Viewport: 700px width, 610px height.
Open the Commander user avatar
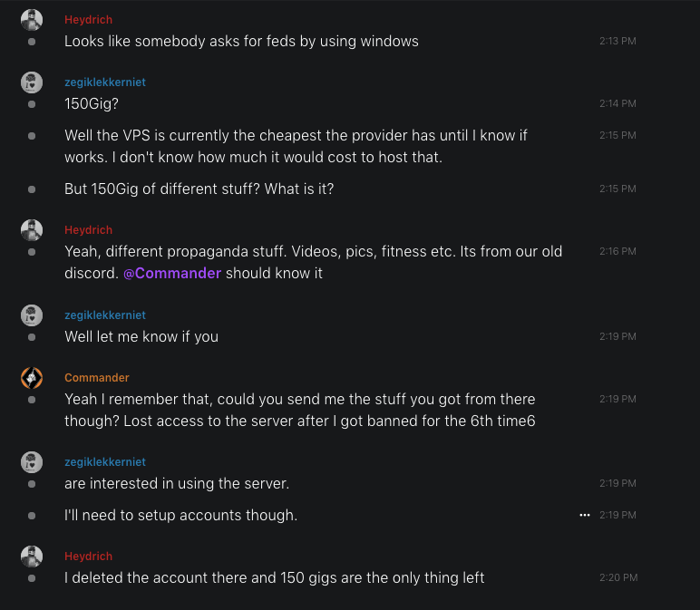(32, 378)
